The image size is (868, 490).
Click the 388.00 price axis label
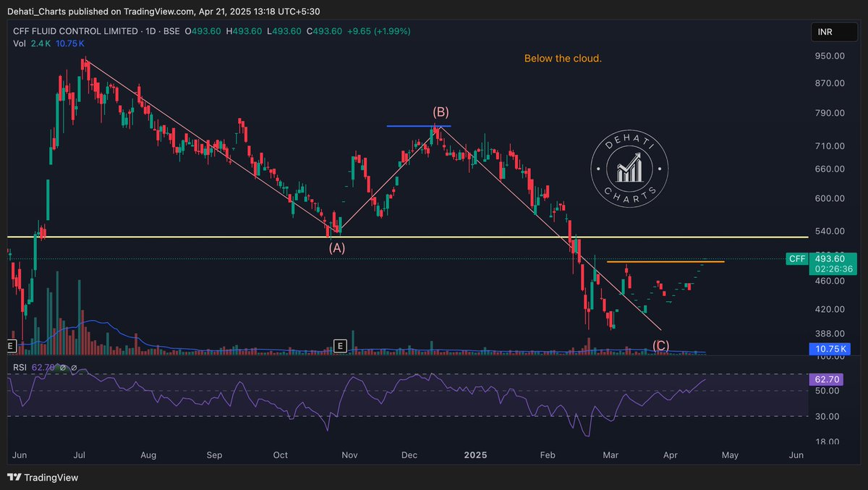pos(830,333)
